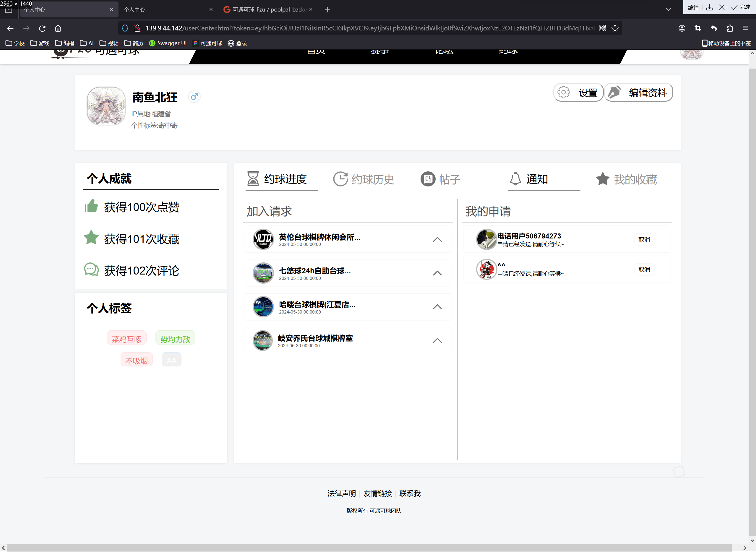The height and width of the screenshot is (552, 756).
Task: Select the 势均力敌 personal tag
Action: 175,339
